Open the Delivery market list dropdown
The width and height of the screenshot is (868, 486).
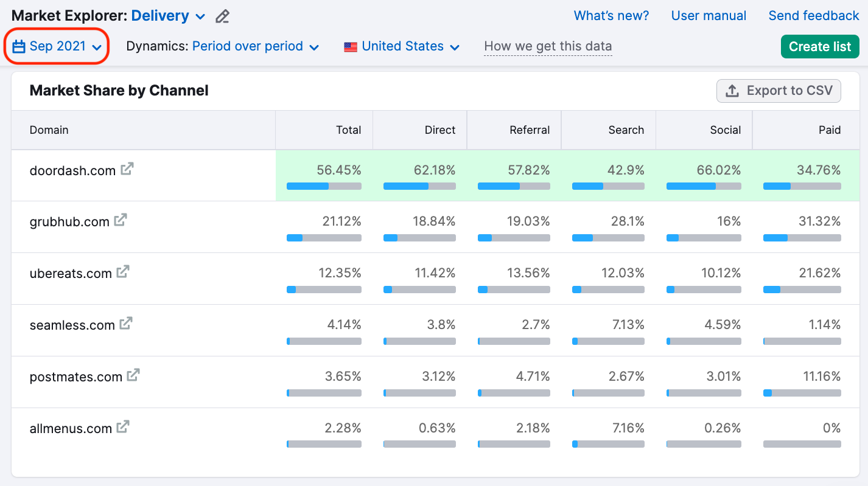tap(169, 16)
